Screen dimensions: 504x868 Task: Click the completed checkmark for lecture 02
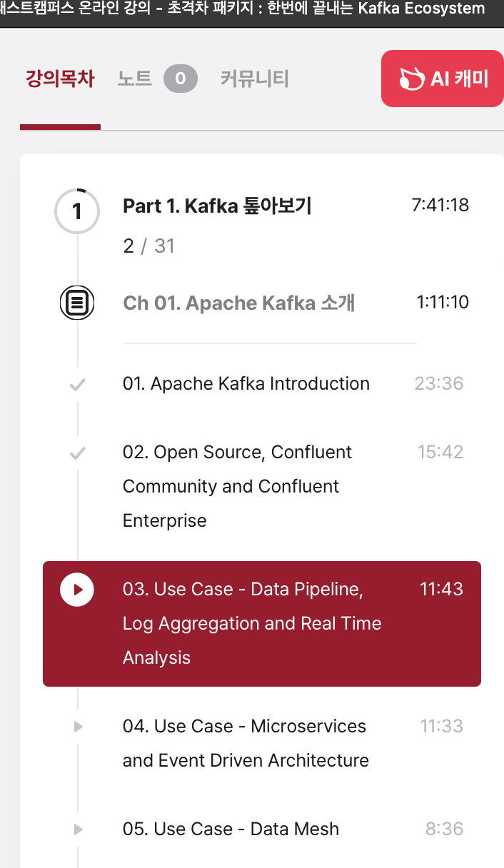77,453
